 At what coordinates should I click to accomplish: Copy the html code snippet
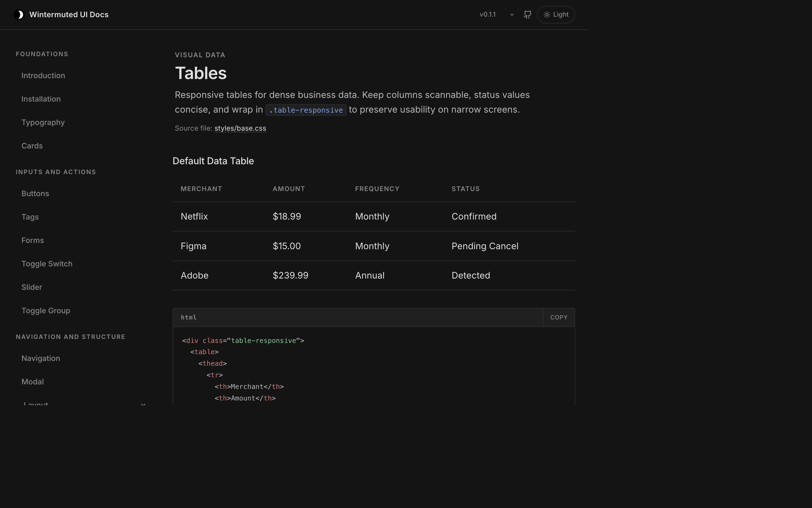(559, 317)
